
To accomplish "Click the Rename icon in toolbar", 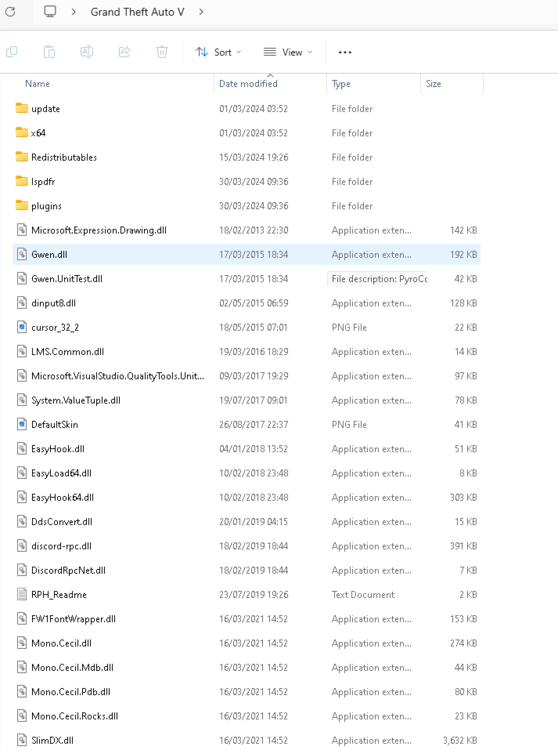I will pyautogui.click(x=87, y=52).
